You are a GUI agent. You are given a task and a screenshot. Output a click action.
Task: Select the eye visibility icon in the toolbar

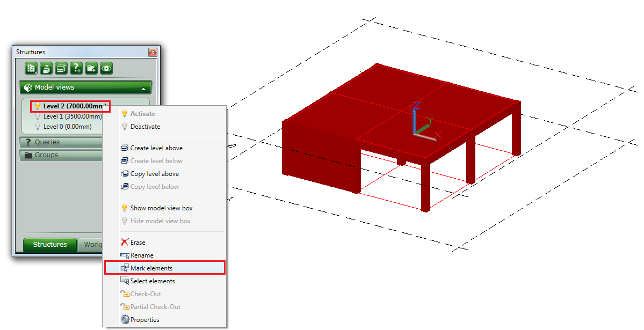pos(106,68)
